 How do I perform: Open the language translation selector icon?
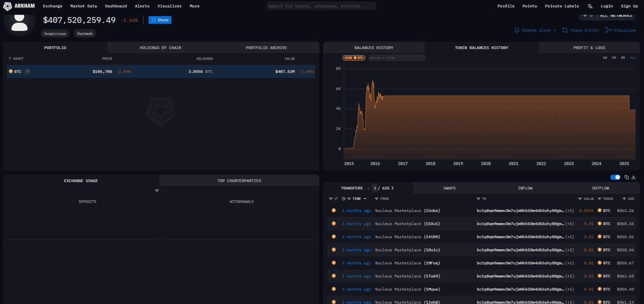[x=590, y=6]
